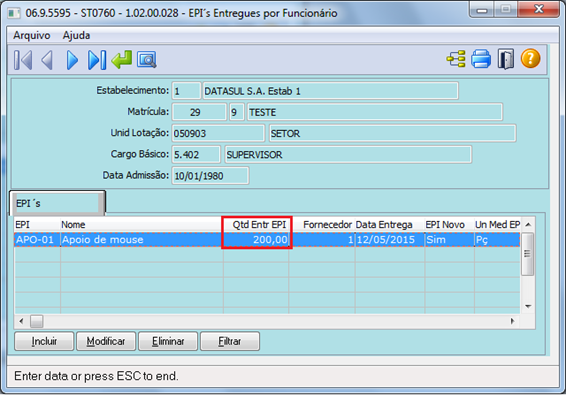Click the printer icon
The height and width of the screenshot is (396, 566).
(x=481, y=59)
